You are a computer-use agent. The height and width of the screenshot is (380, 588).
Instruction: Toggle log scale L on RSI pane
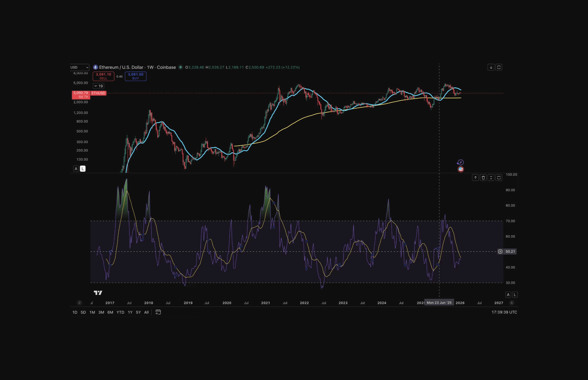point(515,295)
